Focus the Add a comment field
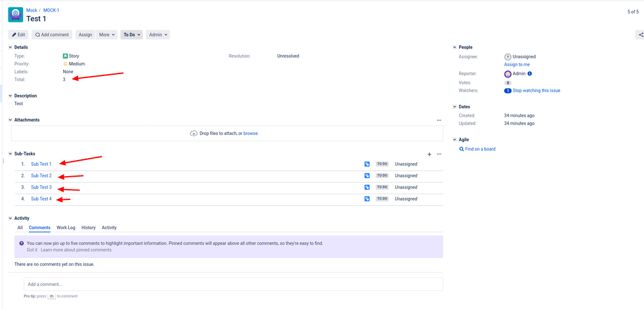Viewport: 644px width, 309px height. 233,284
